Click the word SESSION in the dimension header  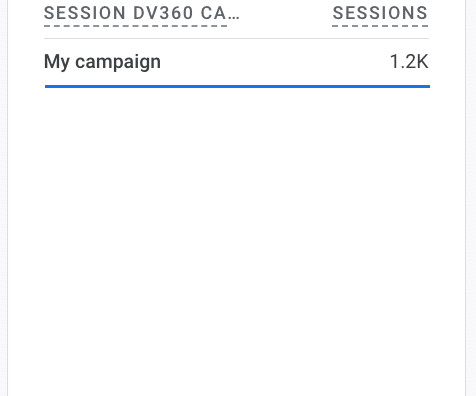tap(85, 13)
